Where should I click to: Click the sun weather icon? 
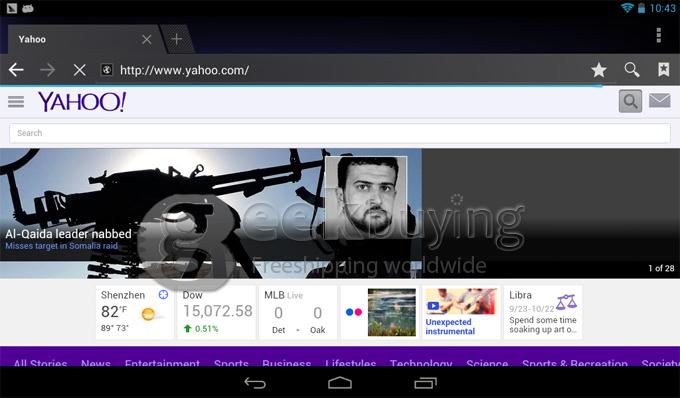coord(148,314)
